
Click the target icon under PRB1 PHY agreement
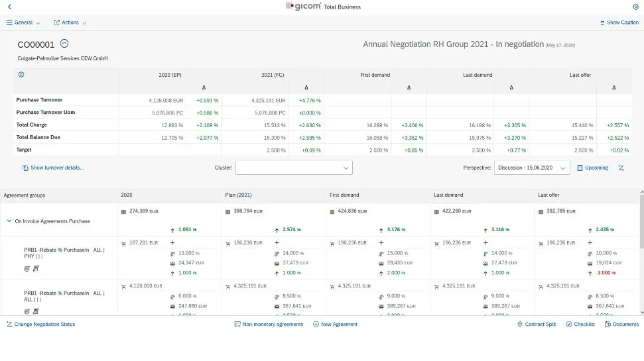click(x=27, y=269)
